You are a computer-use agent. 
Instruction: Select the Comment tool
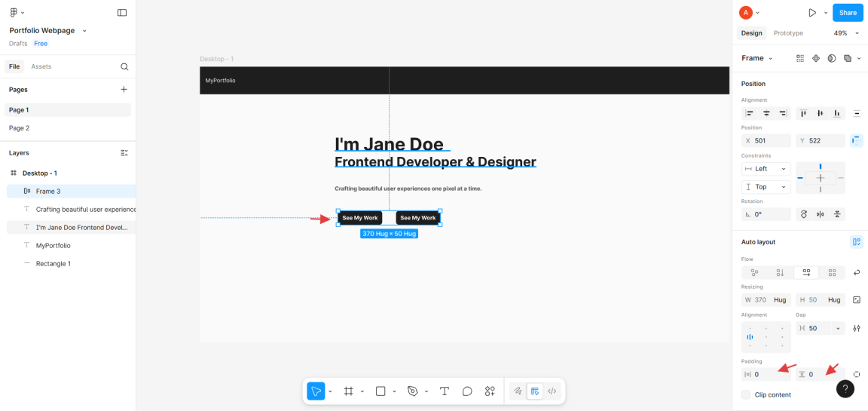(467, 391)
